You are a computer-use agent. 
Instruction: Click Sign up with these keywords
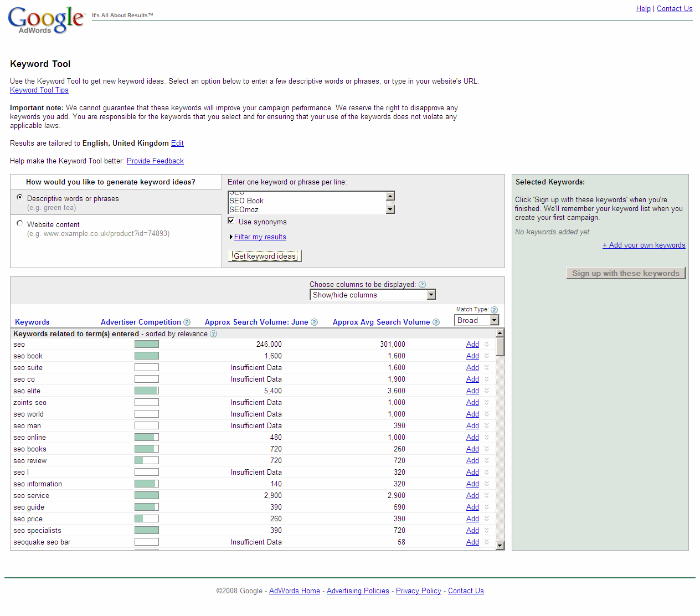pyautogui.click(x=625, y=273)
